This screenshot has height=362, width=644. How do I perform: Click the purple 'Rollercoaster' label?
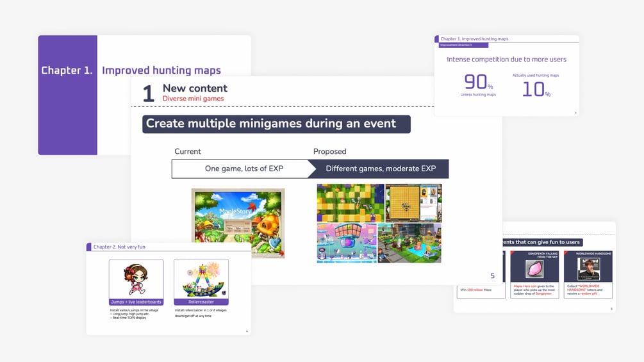[201, 302]
